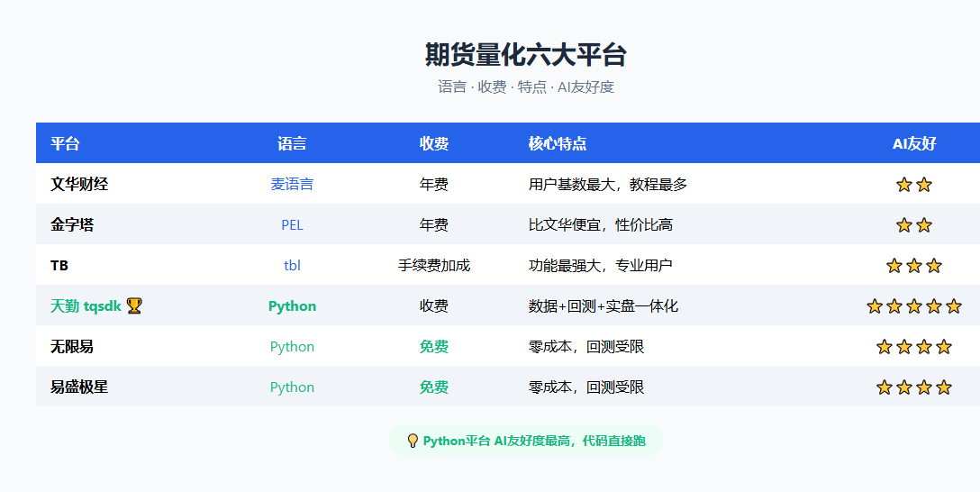Viewport: 980px width, 492px height.
Task: Click the 平台 column header
Action: click(65, 143)
